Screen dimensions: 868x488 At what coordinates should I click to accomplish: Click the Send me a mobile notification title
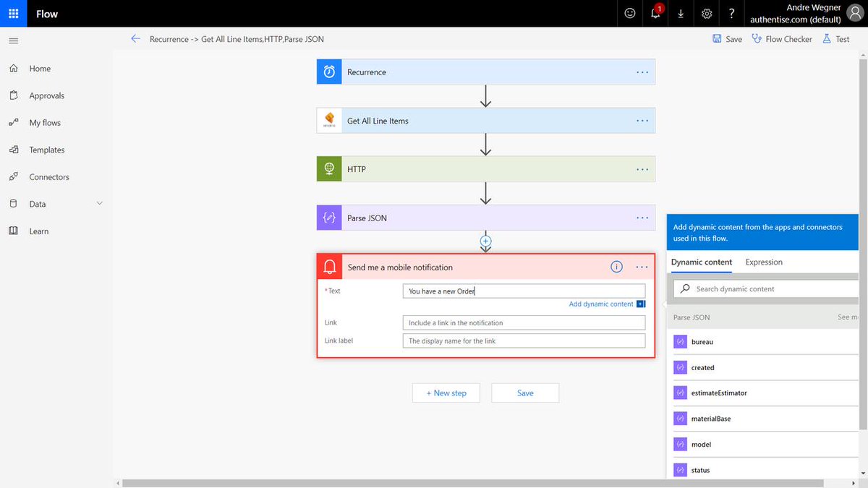coord(400,267)
